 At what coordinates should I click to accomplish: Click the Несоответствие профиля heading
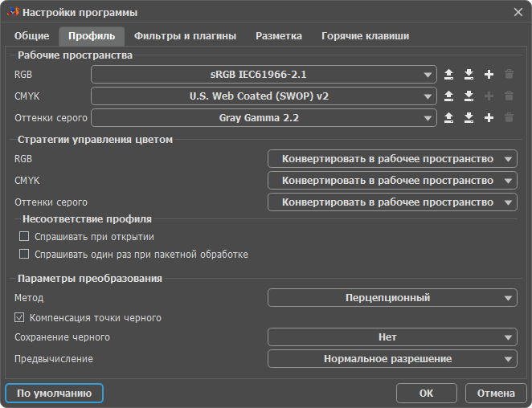[87, 219]
